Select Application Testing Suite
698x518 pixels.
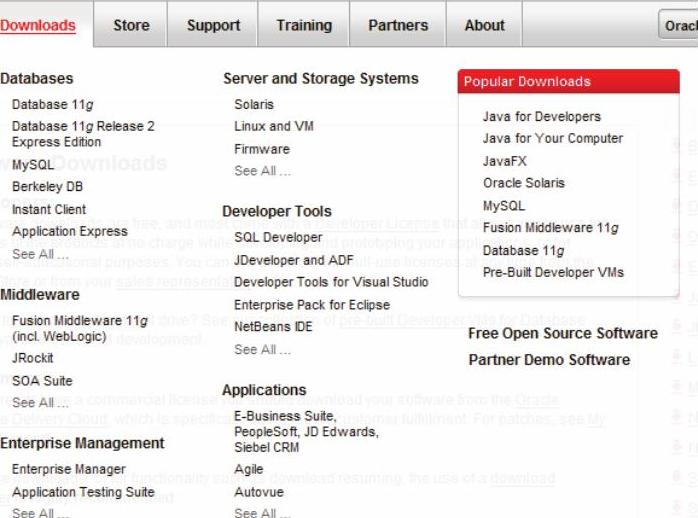click(x=83, y=492)
